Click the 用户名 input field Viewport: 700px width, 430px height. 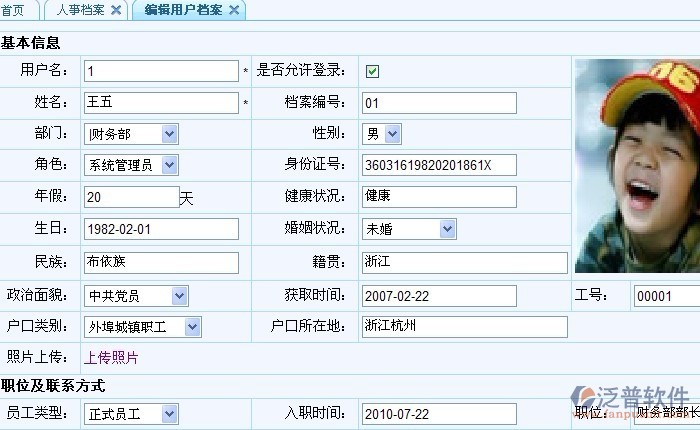pos(161,71)
